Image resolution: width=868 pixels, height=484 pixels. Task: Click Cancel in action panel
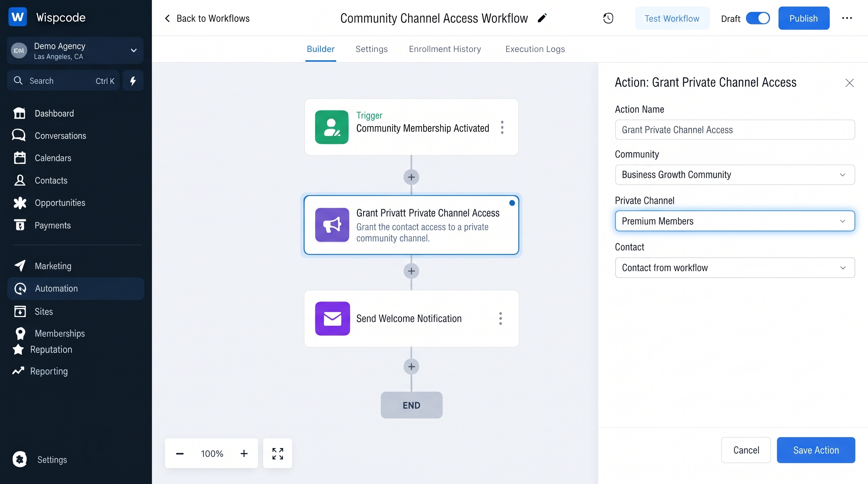[746, 450]
